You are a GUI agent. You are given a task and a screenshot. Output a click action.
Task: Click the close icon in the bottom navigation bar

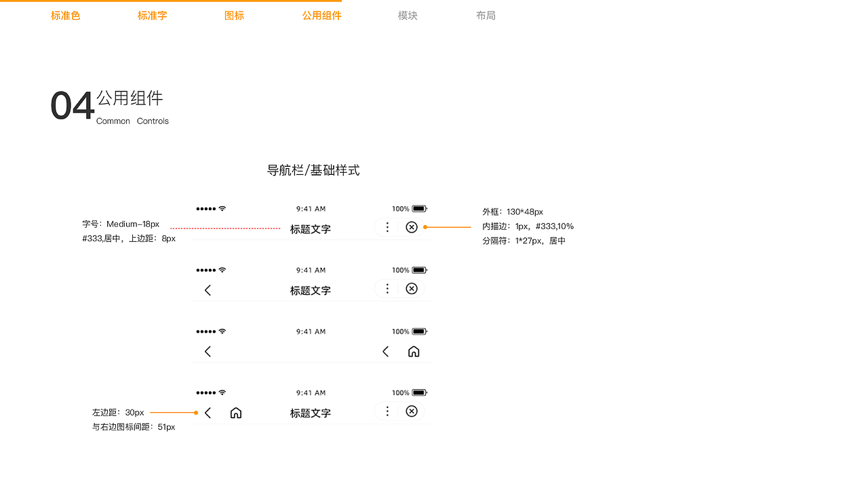point(412,411)
